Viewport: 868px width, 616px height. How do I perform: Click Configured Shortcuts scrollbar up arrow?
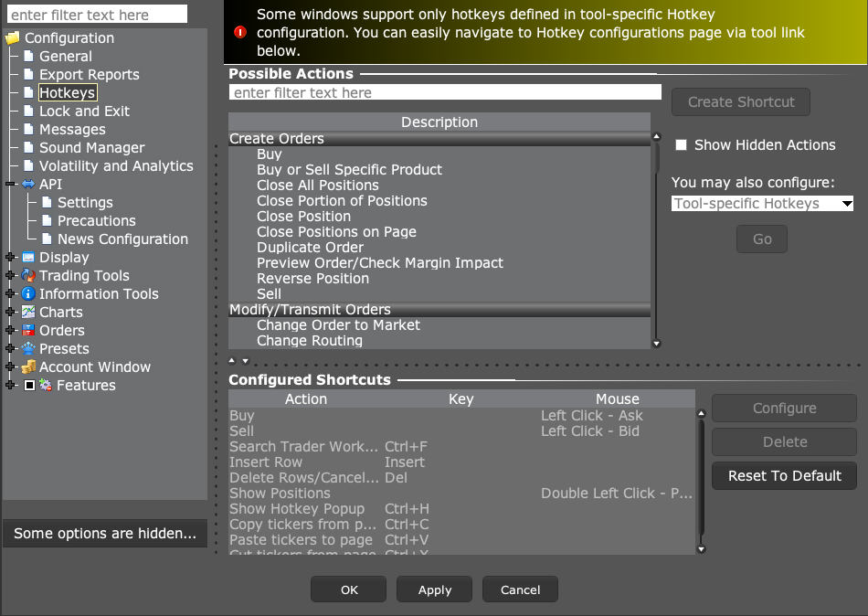(x=702, y=413)
